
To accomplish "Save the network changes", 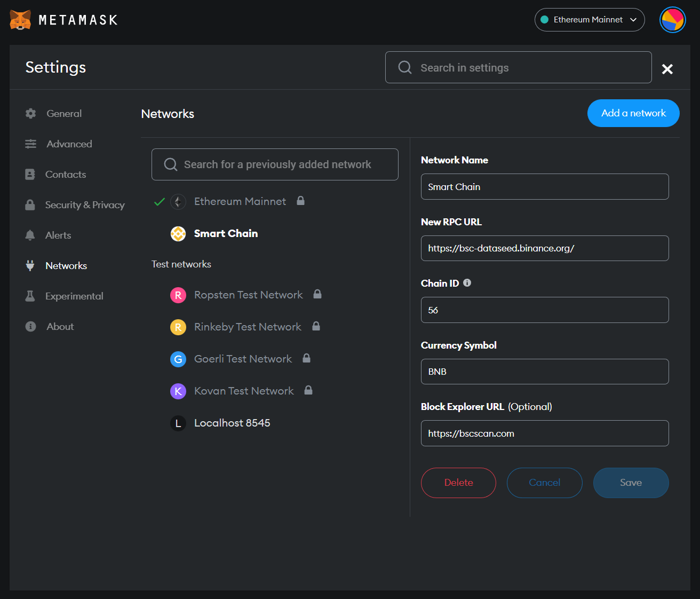I will pos(631,483).
